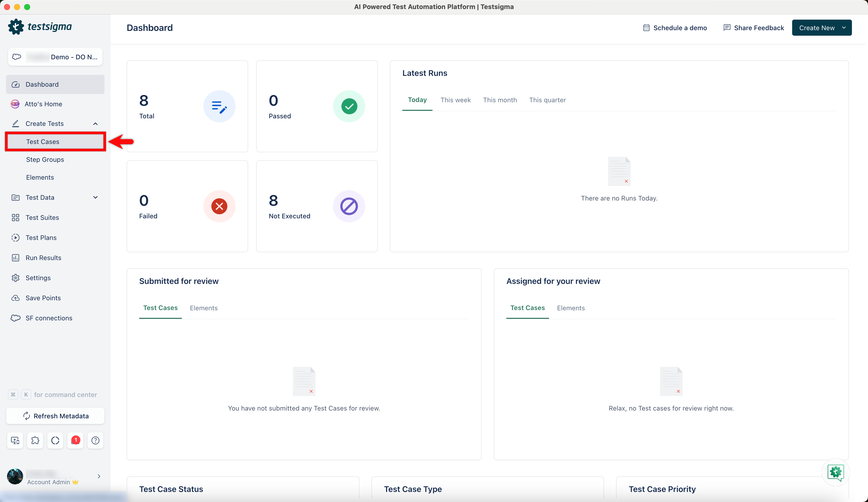Click the Create New button
Image resolution: width=868 pixels, height=502 pixels.
click(x=822, y=28)
